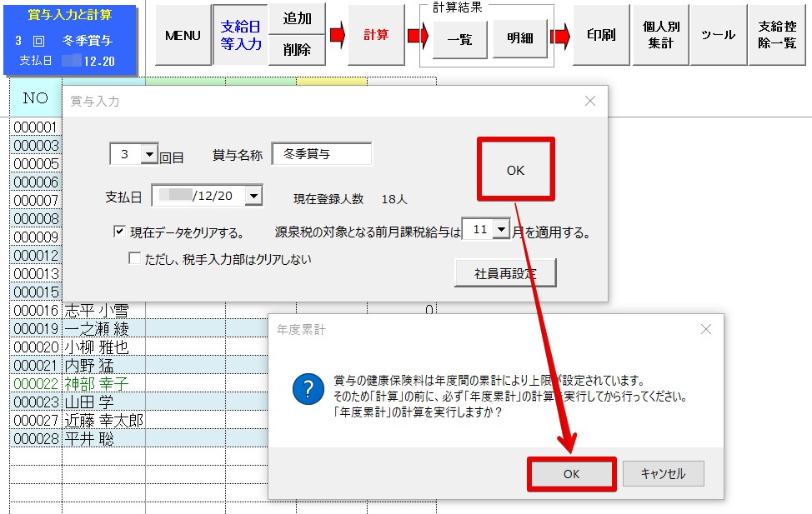This screenshot has width=812, height=514.
Task: Show the 一覧 calculation results
Action: pyautogui.click(x=460, y=38)
